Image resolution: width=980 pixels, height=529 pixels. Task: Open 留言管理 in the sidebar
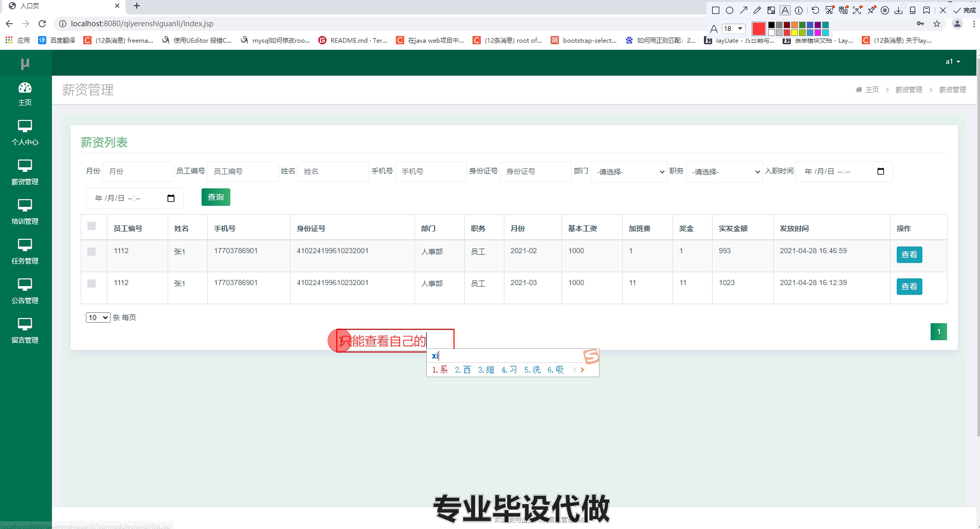pyautogui.click(x=25, y=331)
